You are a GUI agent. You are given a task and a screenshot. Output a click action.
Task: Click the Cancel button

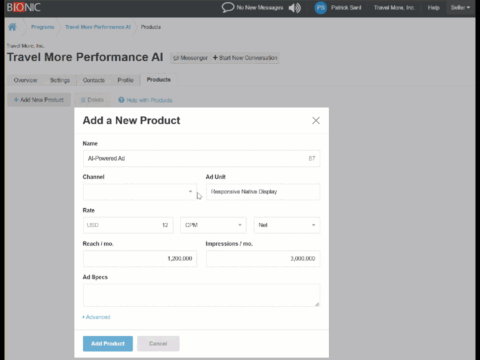tap(158, 344)
